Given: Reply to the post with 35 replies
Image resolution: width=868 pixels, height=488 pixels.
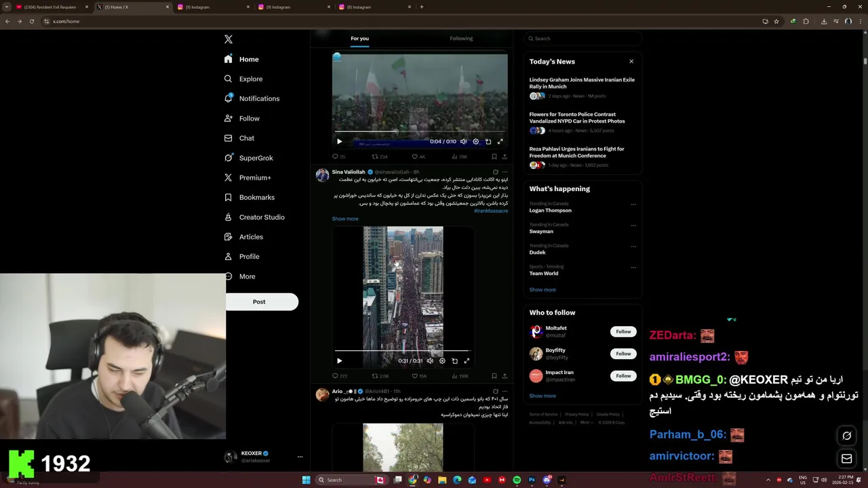Looking at the screenshot, I should pos(338,157).
